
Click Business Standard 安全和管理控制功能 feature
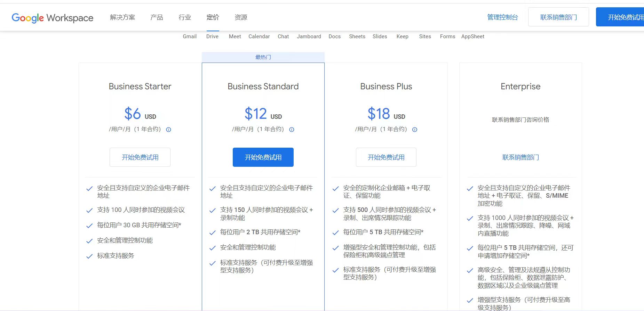pos(248,247)
